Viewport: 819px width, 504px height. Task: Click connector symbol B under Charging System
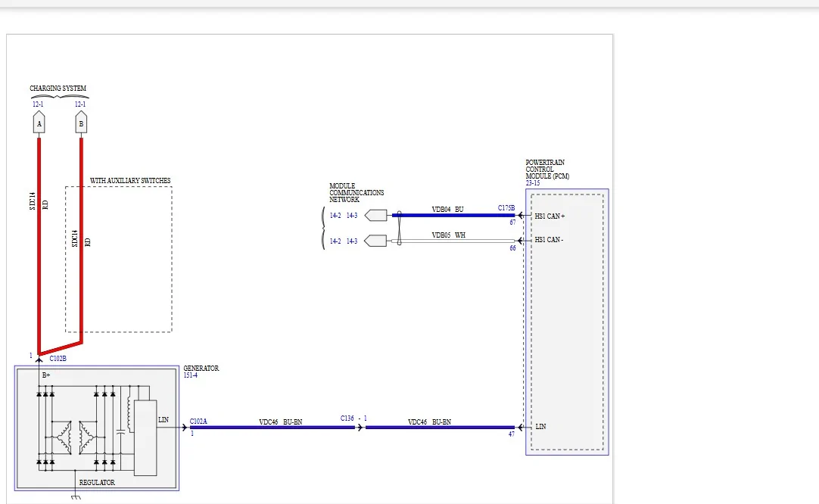81,123
